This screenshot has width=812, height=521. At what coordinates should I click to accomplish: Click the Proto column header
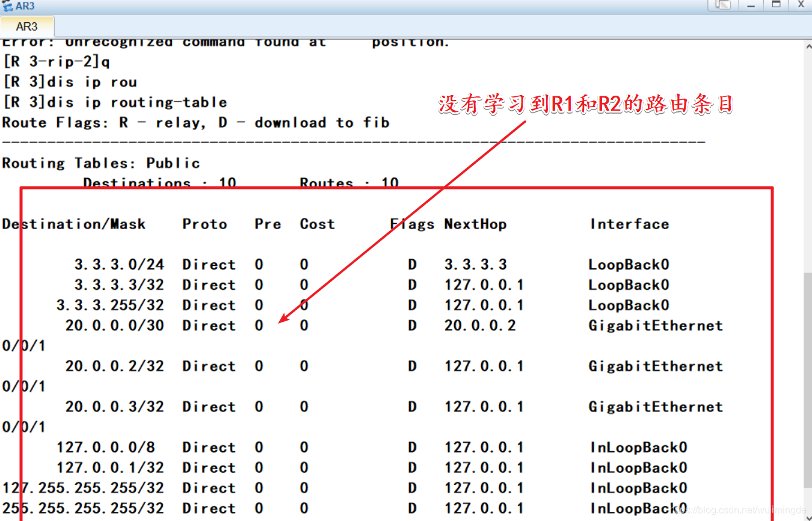click(205, 224)
